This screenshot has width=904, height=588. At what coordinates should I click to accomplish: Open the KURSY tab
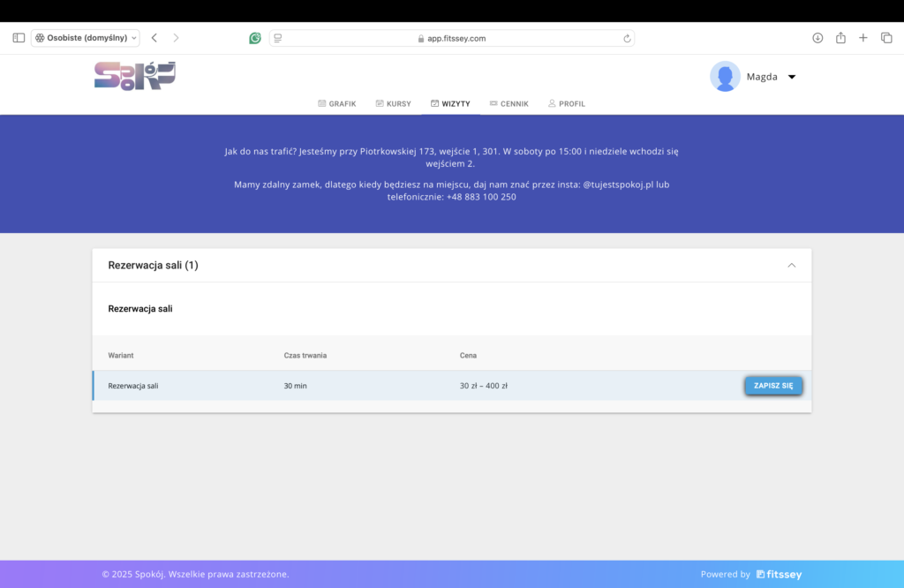pyautogui.click(x=393, y=104)
